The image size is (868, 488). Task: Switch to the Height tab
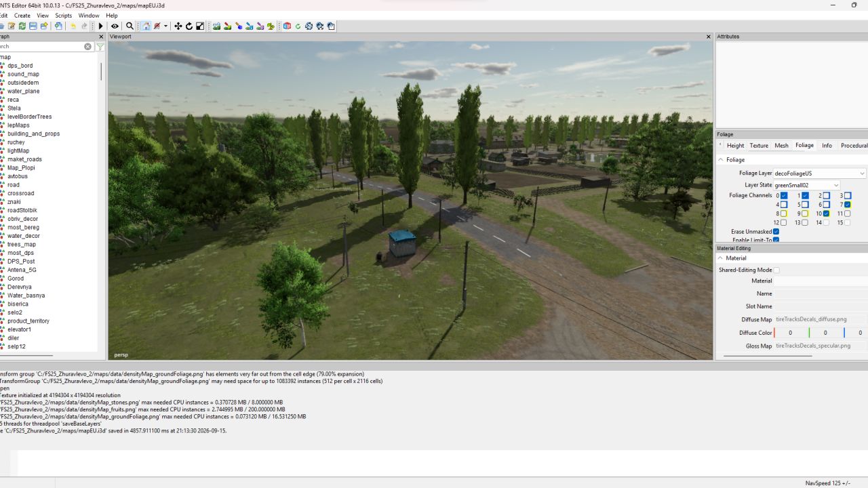tap(736, 146)
